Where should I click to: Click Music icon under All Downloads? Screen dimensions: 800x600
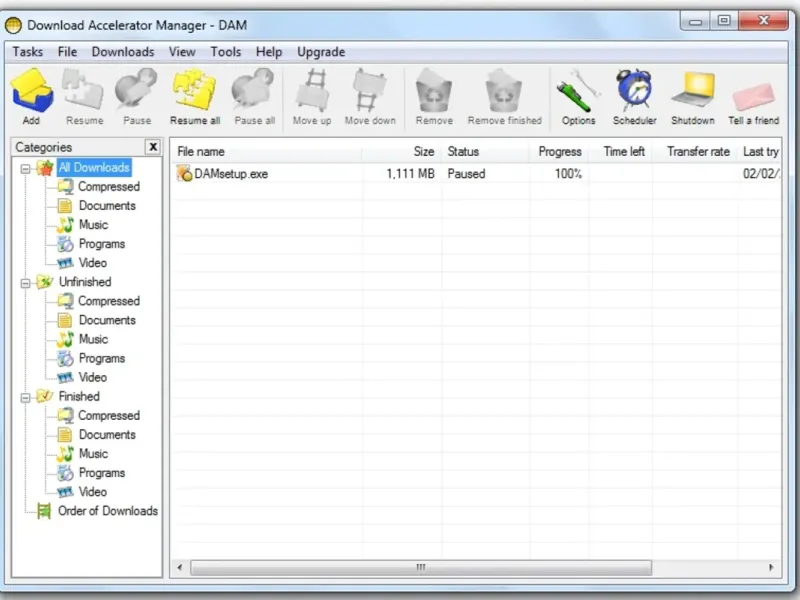tap(65, 224)
